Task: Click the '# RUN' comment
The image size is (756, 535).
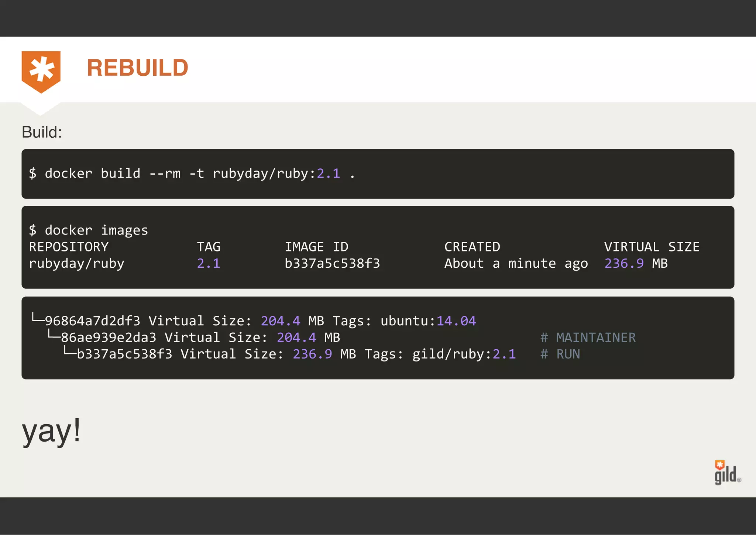Action: pyautogui.click(x=560, y=354)
